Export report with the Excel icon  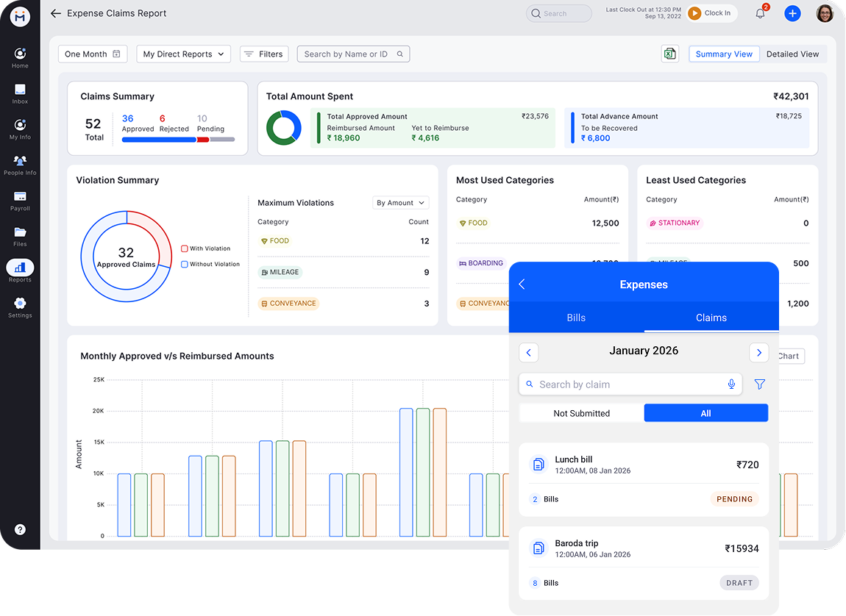point(669,54)
